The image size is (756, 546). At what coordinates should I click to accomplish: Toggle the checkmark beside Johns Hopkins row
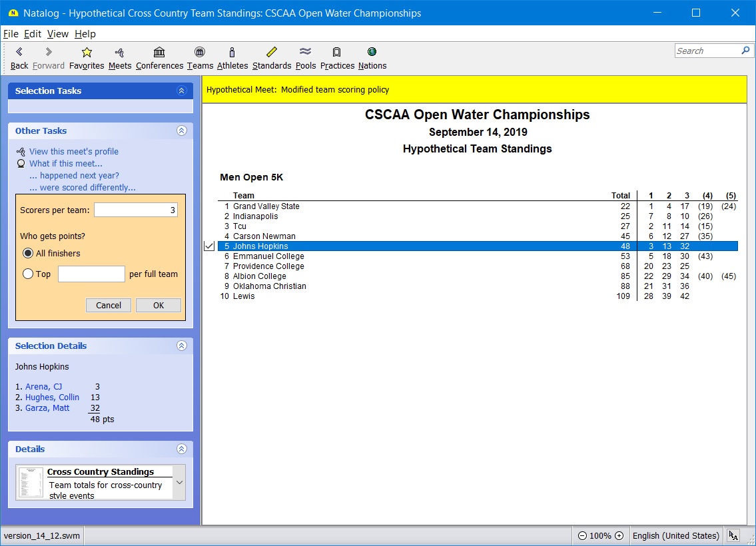click(209, 246)
